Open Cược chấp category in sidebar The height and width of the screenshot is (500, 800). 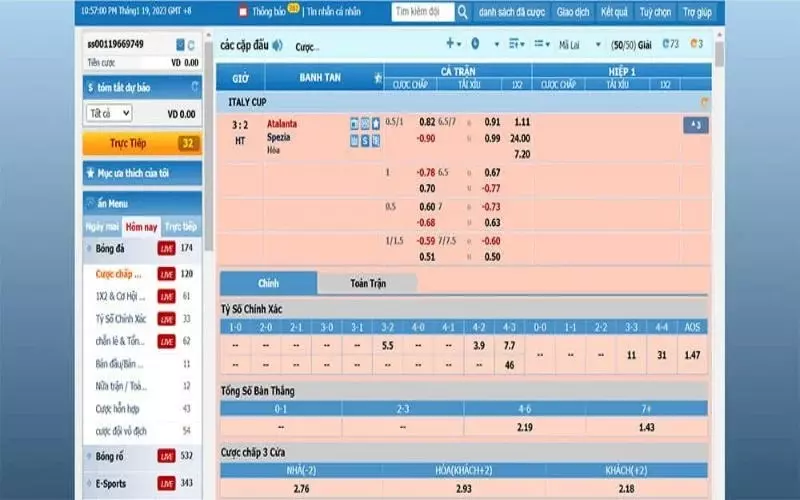click(x=119, y=274)
